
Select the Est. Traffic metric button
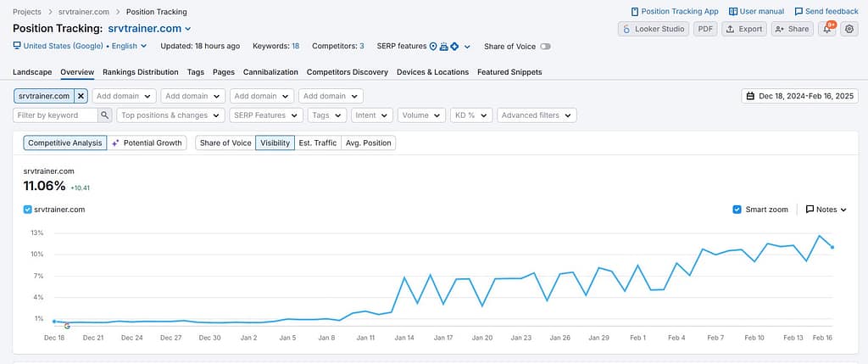(317, 143)
